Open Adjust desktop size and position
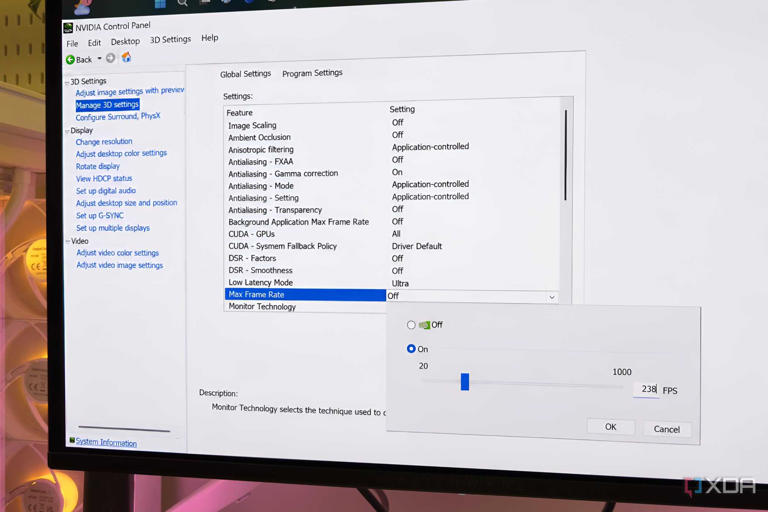 126,203
